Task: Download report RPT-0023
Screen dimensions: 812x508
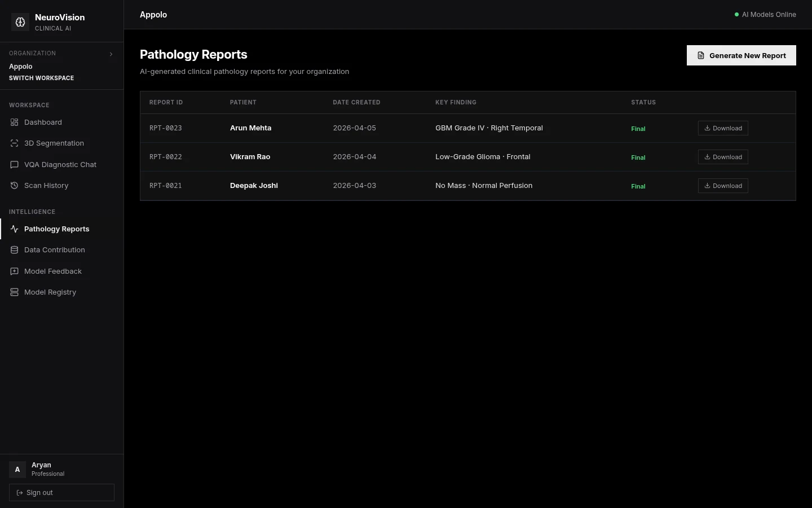Action: 723,128
